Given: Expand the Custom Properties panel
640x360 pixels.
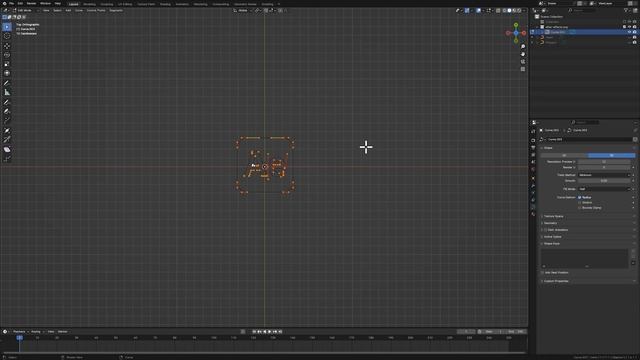Looking at the screenshot, I should point(556,281).
